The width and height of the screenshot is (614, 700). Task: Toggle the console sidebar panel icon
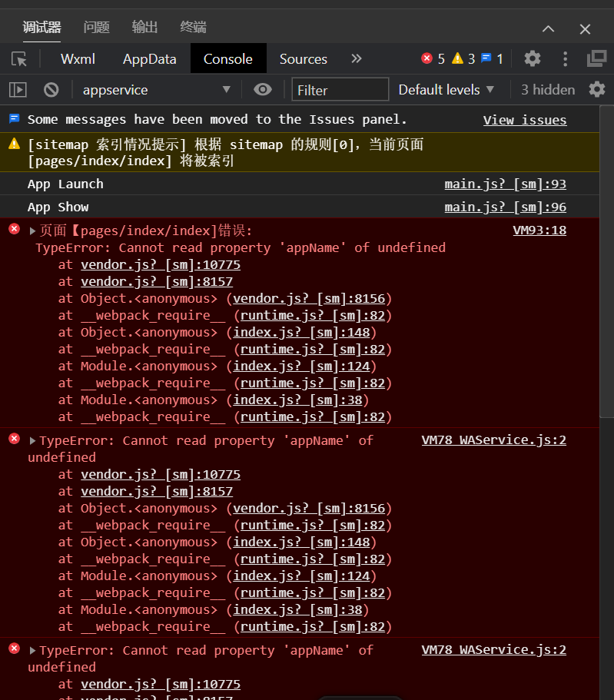coord(18,90)
